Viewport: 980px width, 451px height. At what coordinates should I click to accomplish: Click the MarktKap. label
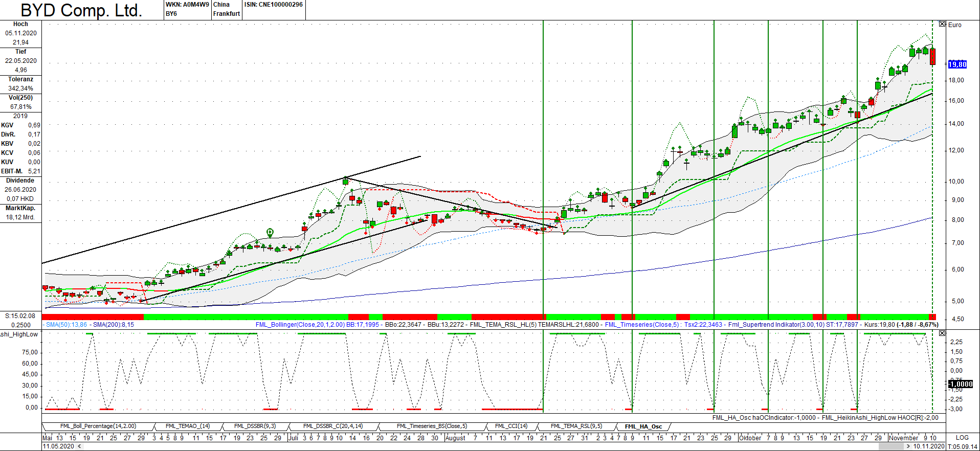[x=20, y=208]
